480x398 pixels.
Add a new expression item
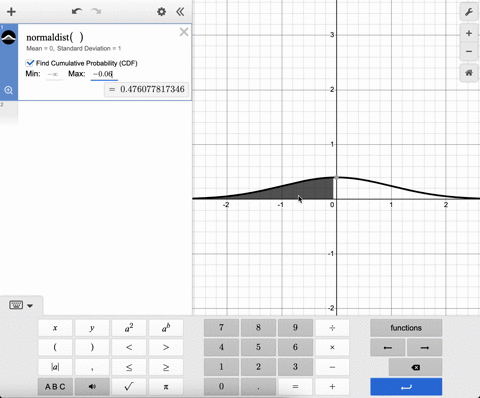click(11, 12)
